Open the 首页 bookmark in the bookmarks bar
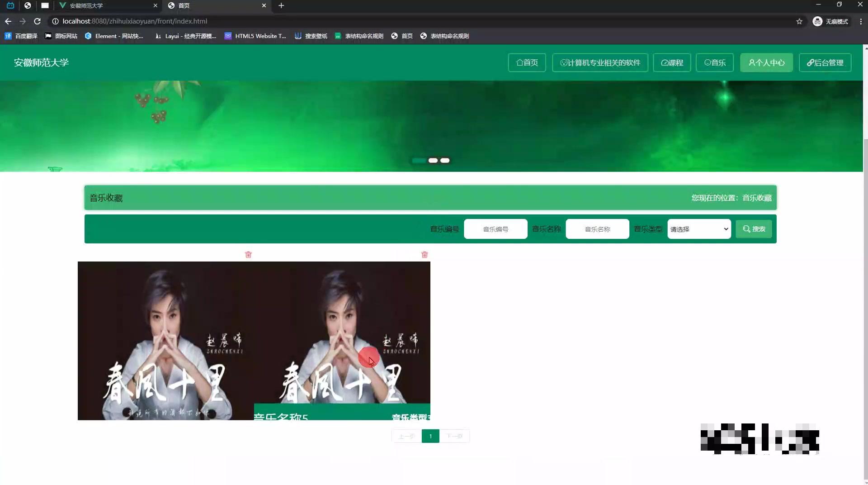 click(x=402, y=36)
